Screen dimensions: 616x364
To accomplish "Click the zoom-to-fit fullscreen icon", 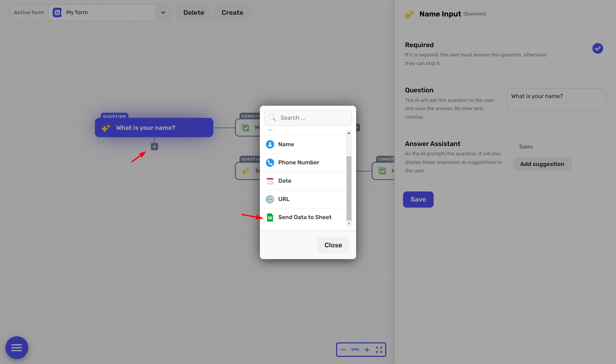I will pyautogui.click(x=379, y=350).
